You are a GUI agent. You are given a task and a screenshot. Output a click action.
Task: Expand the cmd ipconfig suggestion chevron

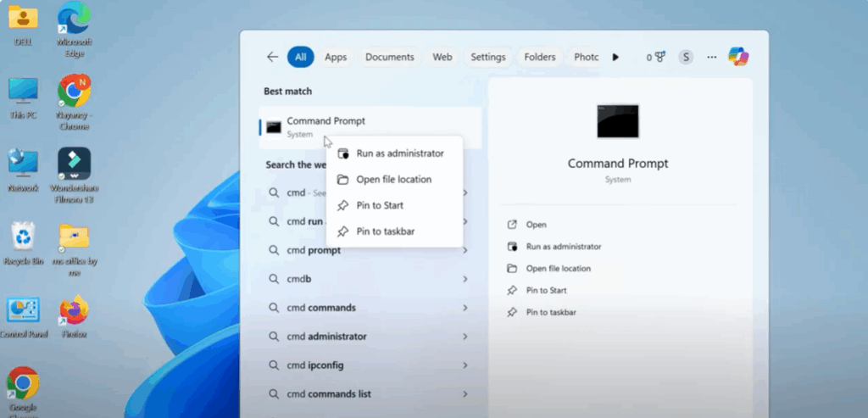point(465,365)
